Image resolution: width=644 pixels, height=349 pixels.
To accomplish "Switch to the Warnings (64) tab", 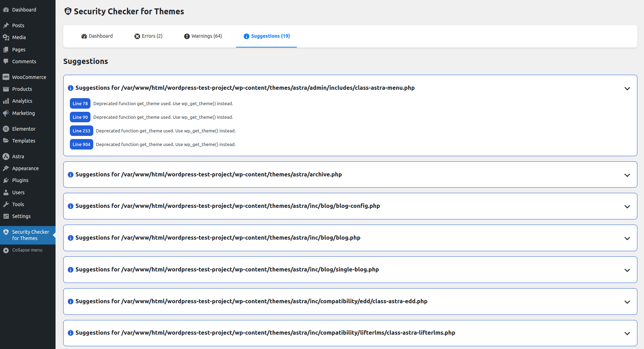I will (x=203, y=36).
